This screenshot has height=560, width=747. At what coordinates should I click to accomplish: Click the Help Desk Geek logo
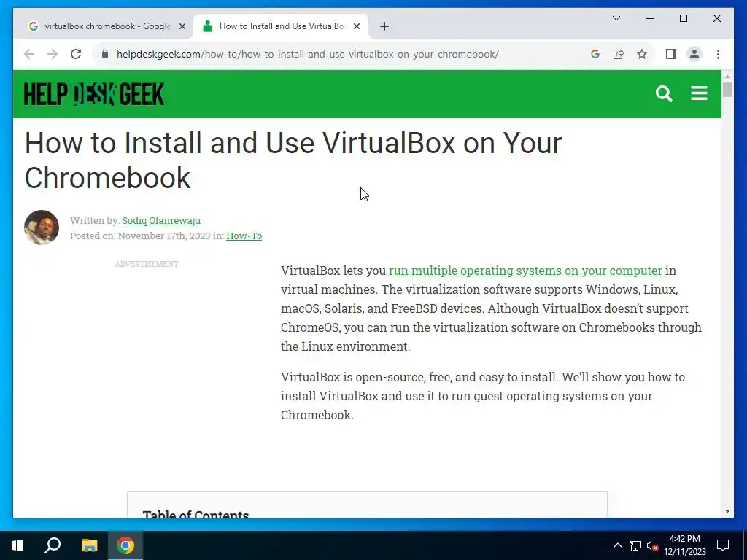pyautogui.click(x=94, y=94)
